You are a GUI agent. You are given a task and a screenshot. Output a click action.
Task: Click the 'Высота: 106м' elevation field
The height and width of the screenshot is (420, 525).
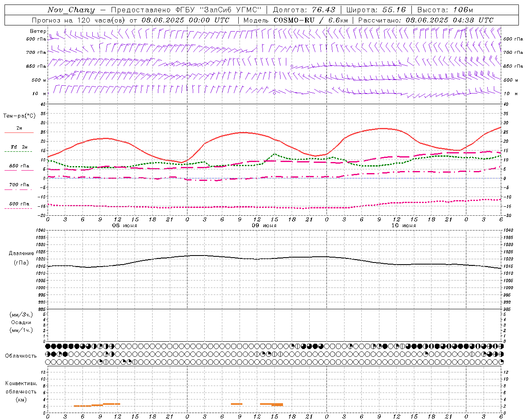pos(445,10)
